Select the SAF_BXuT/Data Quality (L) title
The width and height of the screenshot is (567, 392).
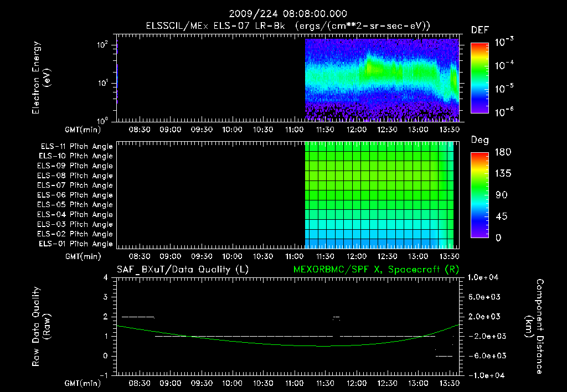(x=183, y=270)
